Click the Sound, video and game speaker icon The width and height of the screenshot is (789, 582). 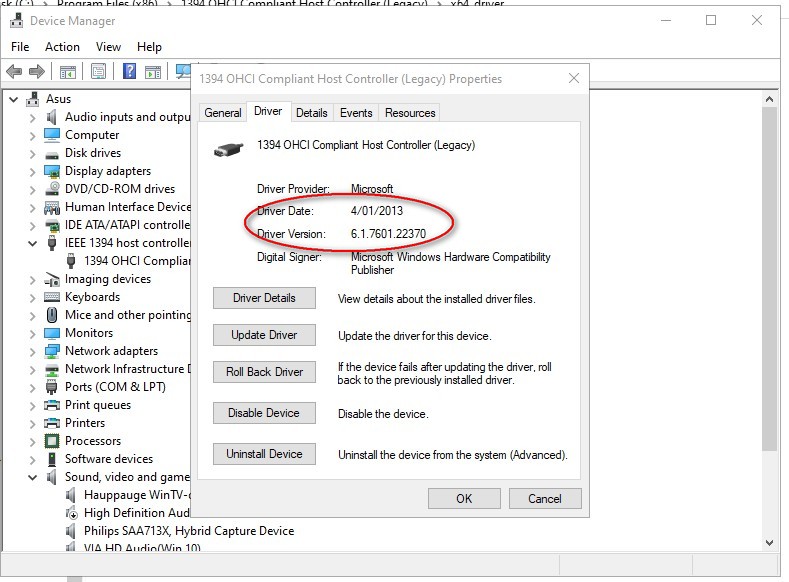tap(51, 477)
